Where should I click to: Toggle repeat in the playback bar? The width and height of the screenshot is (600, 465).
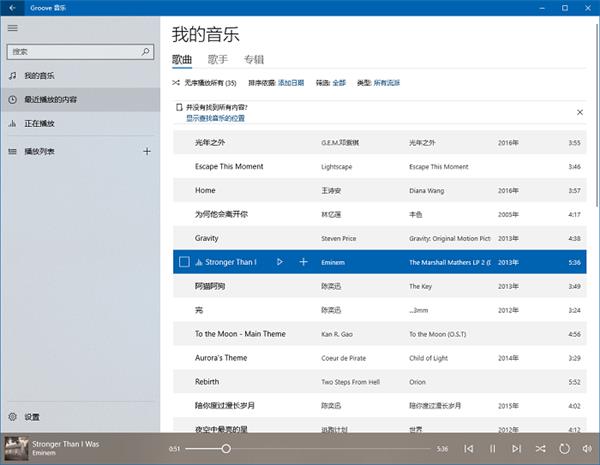point(565,449)
